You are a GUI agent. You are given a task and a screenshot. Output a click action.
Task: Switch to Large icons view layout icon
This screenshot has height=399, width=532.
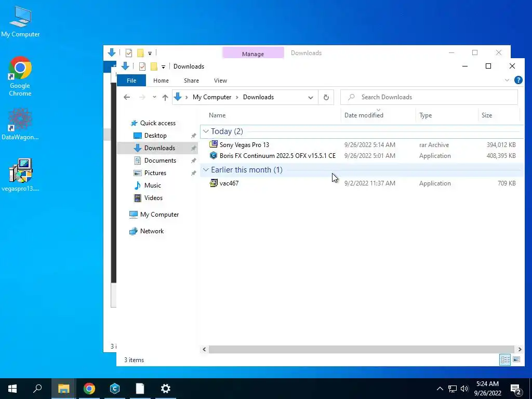pos(516,360)
